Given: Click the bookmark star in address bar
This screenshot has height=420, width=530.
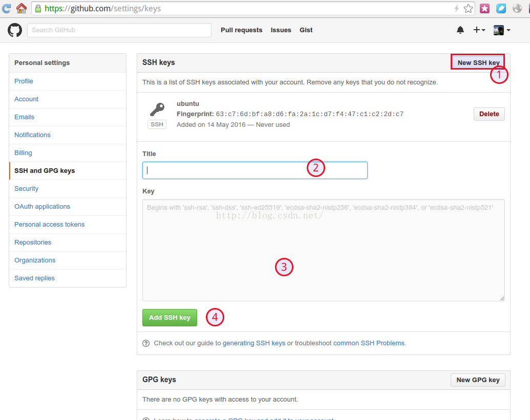Looking at the screenshot, I should pyautogui.click(x=468, y=8).
